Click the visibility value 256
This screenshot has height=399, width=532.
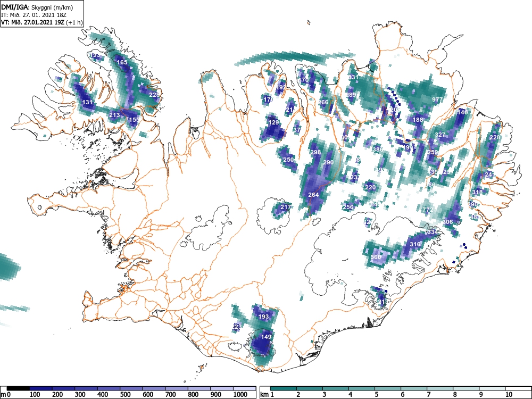[348, 207]
